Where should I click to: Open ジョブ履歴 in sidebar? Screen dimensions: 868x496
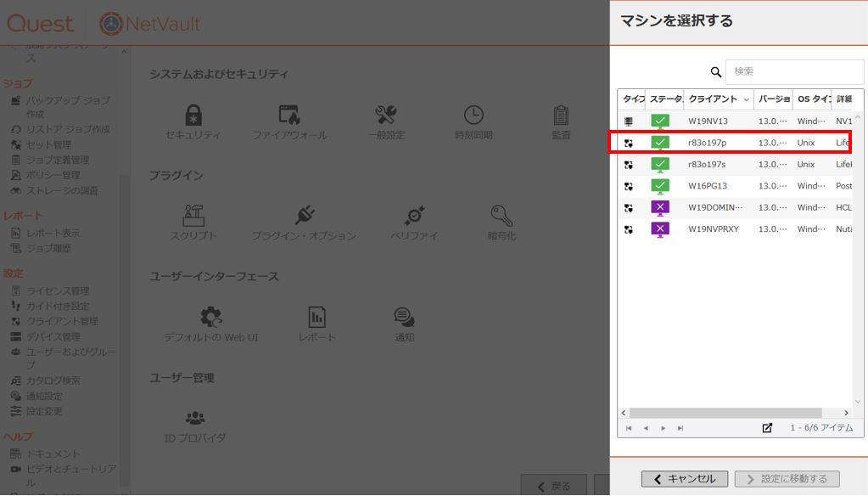[x=48, y=249]
